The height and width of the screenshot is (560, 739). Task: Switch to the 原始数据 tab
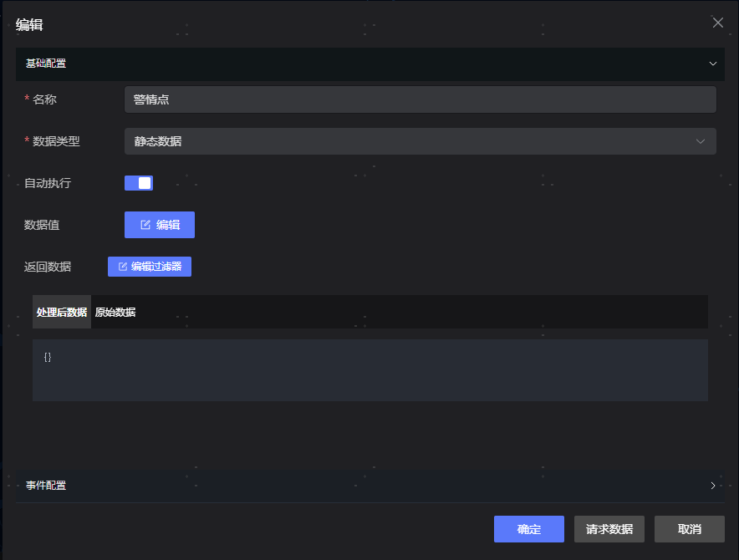click(115, 313)
